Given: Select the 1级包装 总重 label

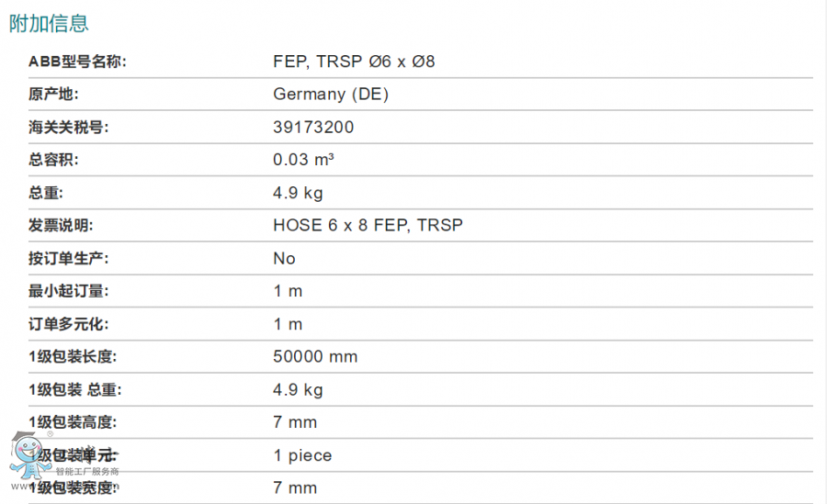Looking at the screenshot, I should (75, 389).
